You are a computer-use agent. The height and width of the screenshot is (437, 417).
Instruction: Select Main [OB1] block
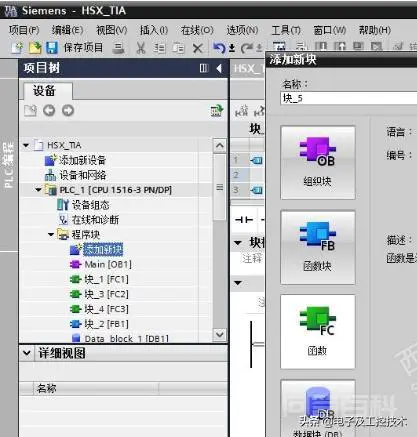pos(108,265)
